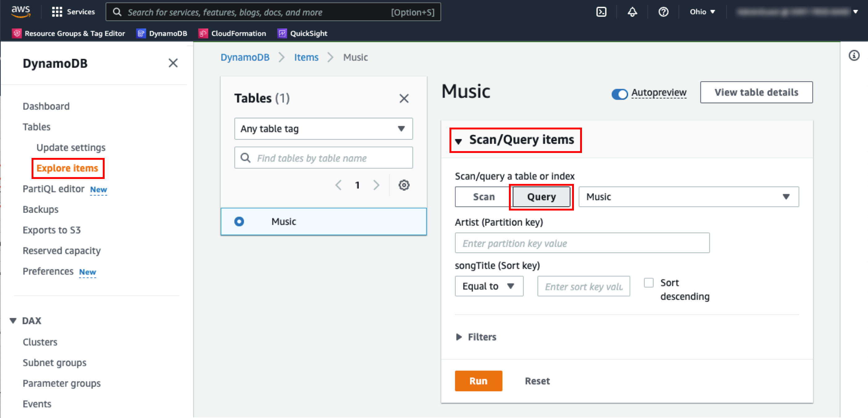Open Explore items in sidebar
The width and height of the screenshot is (868, 418).
pyautogui.click(x=67, y=168)
